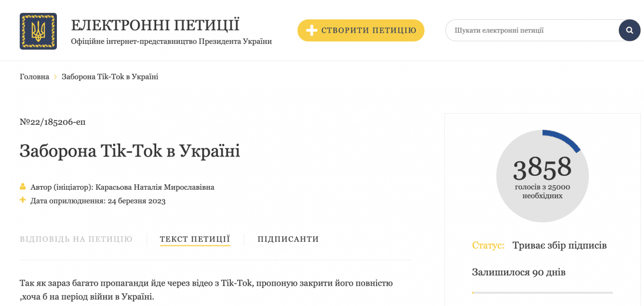Click author name Карасьова Наталія Мирославівна
644x306 pixels.
pyautogui.click(x=155, y=187)
